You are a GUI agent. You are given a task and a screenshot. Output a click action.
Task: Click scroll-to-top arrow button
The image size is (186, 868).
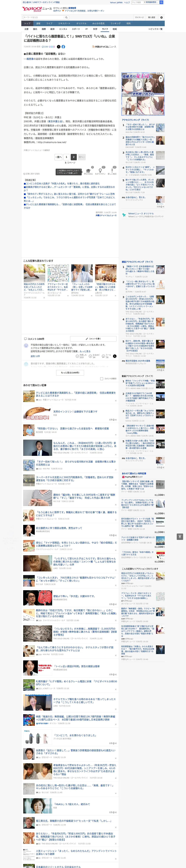(x=180, y=536)
